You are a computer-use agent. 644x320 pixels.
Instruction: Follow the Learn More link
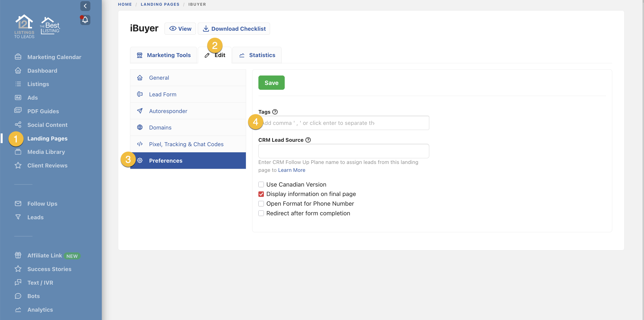coord(292,170)
